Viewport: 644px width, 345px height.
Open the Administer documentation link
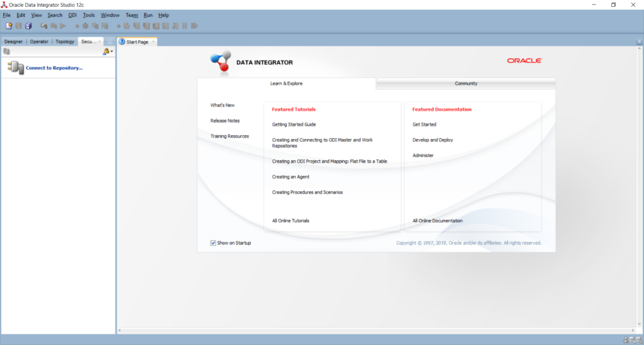point(423,155)
